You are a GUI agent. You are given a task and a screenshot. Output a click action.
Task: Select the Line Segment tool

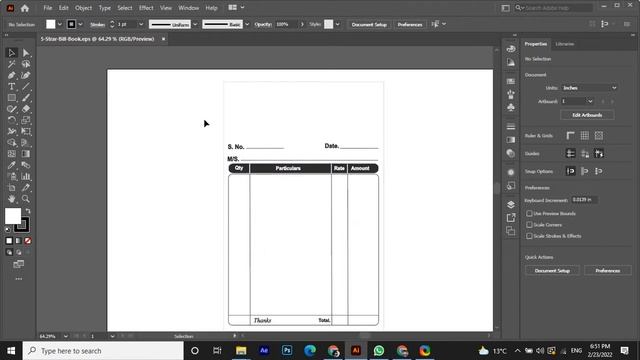tap(26, 87)
